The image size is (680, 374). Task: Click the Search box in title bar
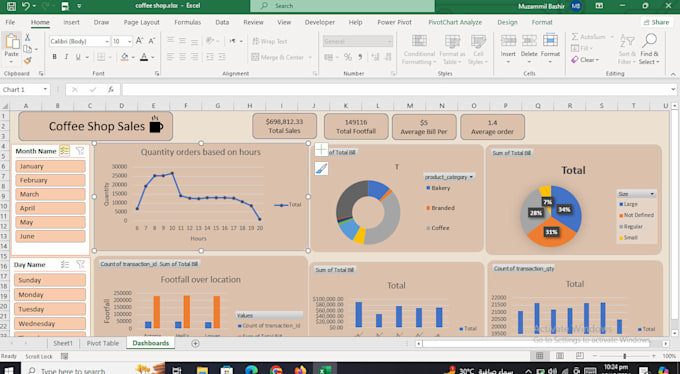[x=343, y=6]
